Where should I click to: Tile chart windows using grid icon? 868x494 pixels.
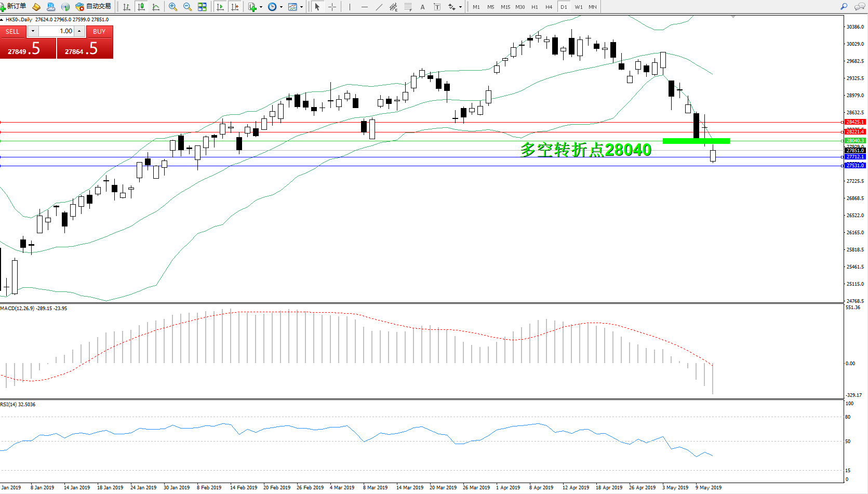[202, 7]
